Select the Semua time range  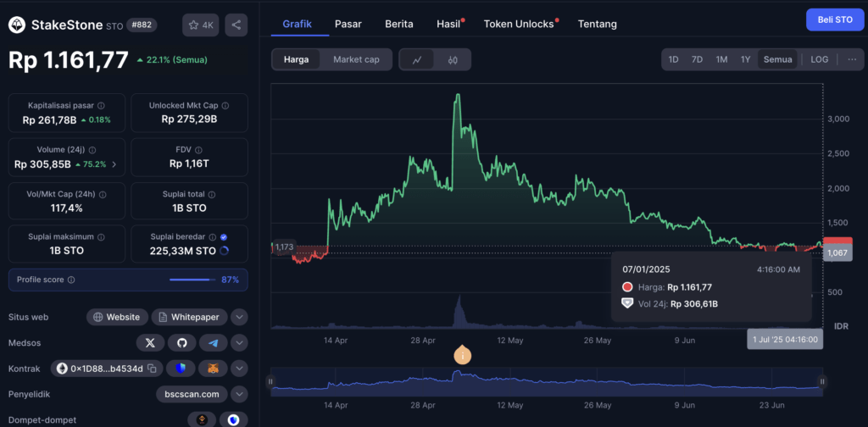click(x=778, y=59)
